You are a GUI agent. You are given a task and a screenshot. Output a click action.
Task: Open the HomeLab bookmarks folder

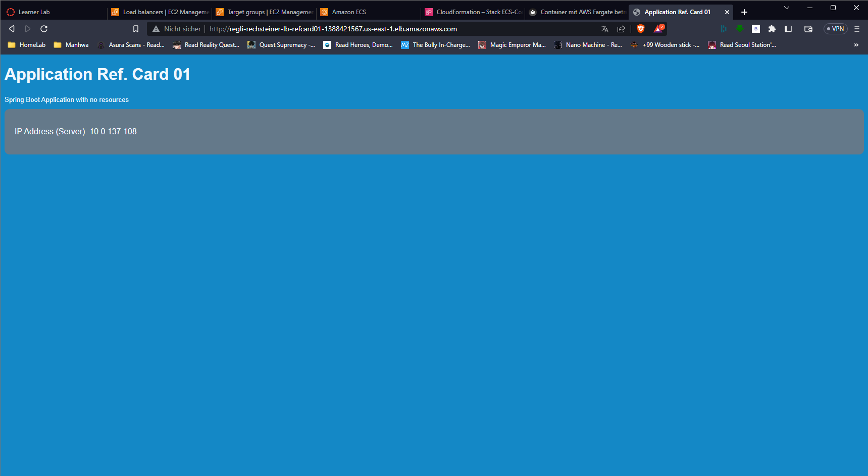coord(27,45)
